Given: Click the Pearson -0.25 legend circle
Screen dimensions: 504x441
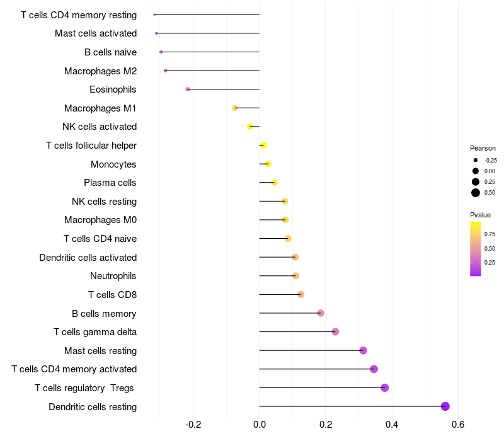Looking at the screenshot, I should pos(476,160).
